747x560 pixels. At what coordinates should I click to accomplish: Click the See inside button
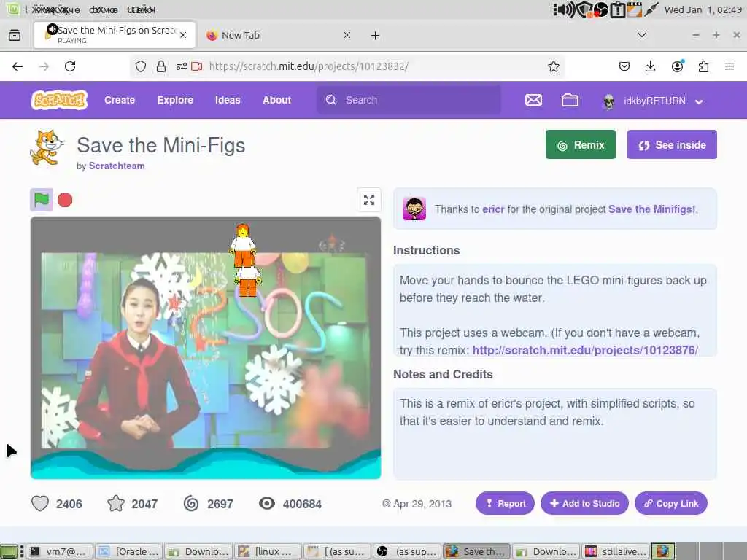click(672, 145)
